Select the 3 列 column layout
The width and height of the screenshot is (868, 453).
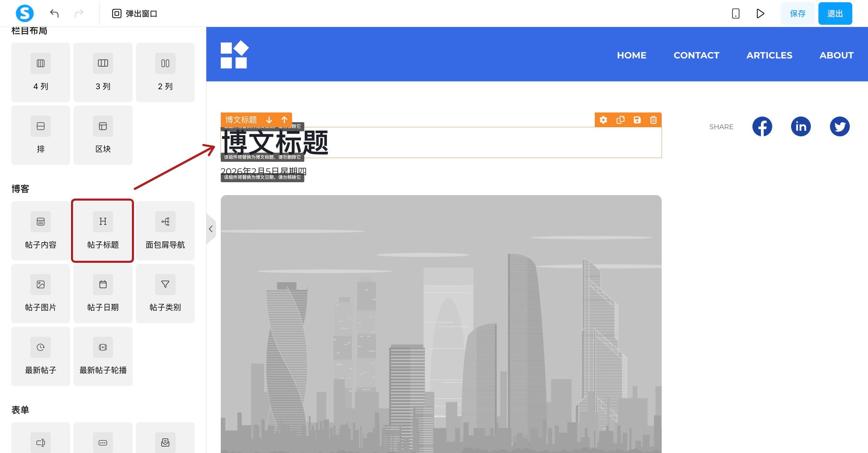tap(103, 72)
